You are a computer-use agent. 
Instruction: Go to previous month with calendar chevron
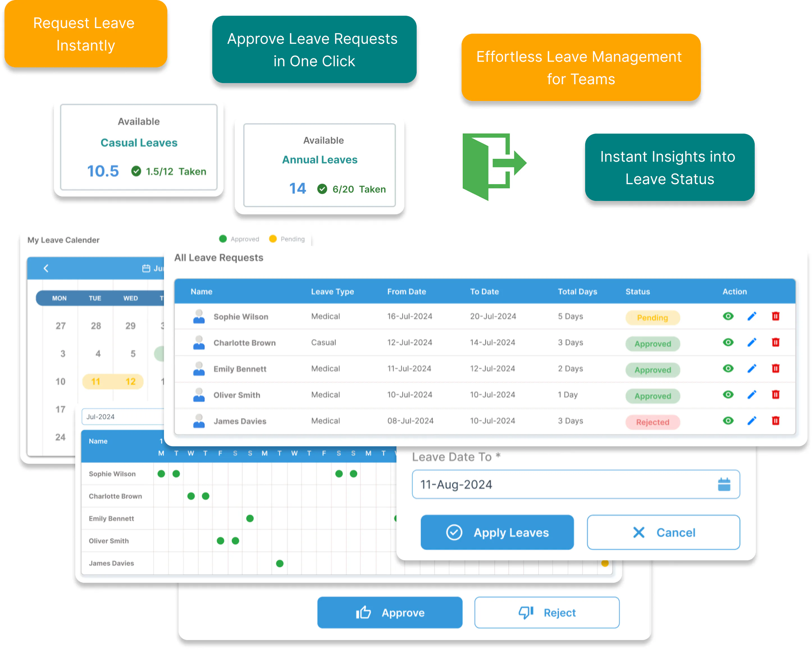(x=46, y=268)
